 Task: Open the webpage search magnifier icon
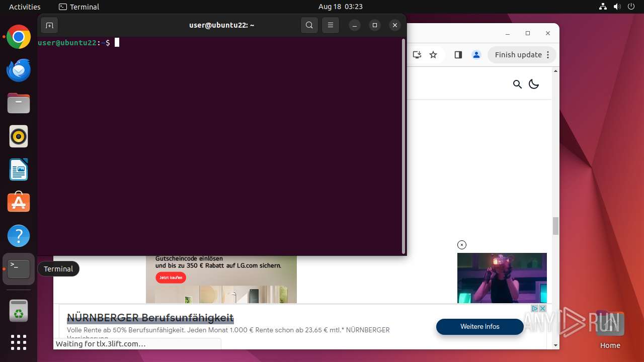[517, 84]
